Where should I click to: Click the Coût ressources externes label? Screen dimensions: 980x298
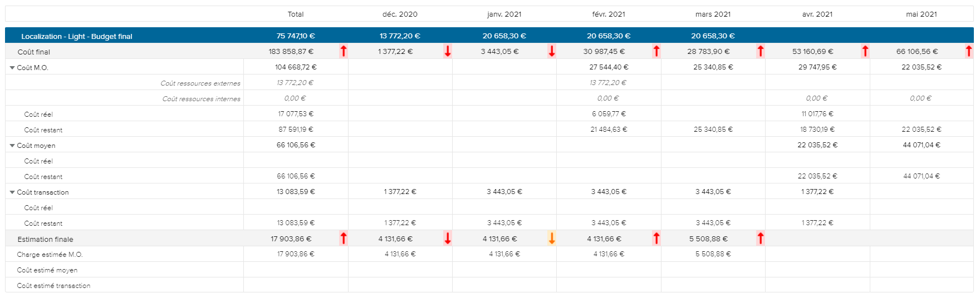click(200, 83)
